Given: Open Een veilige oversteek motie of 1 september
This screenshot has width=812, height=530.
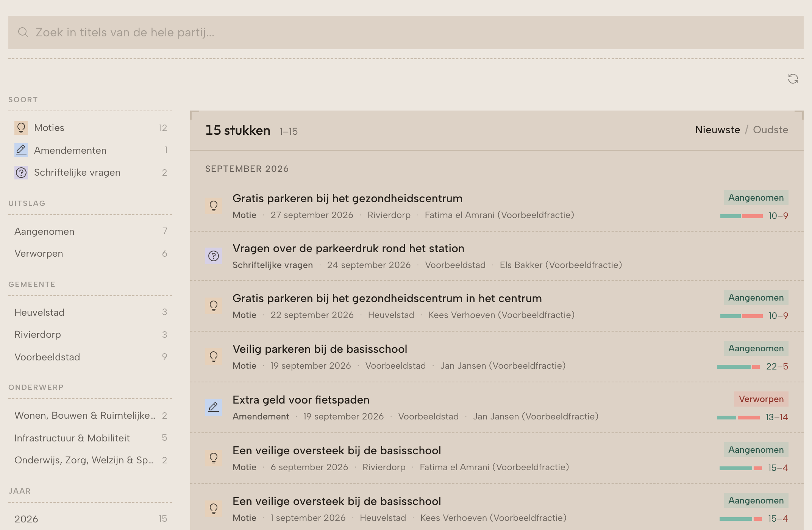Looking at the screenshot, I should (337, 501).
